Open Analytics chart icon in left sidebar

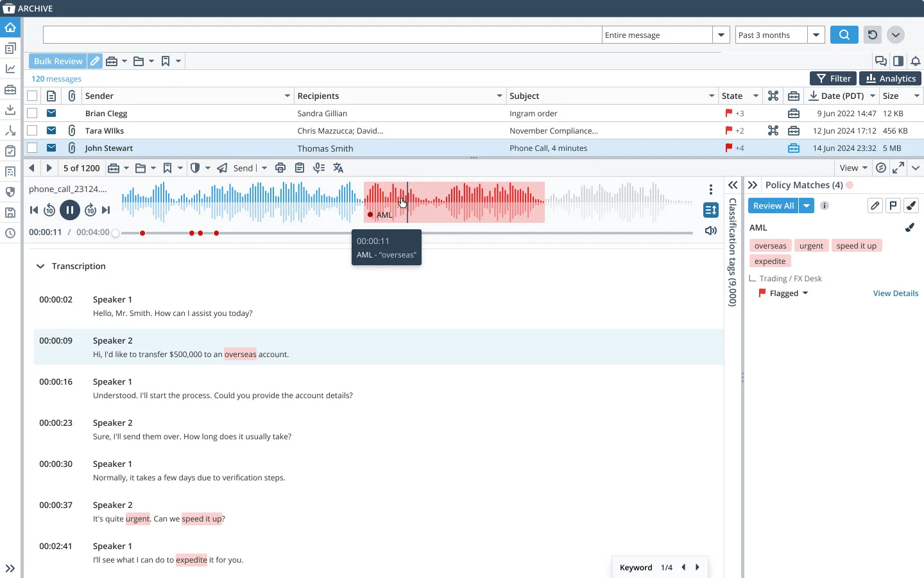pyautogui.click(x=10, y=69)
